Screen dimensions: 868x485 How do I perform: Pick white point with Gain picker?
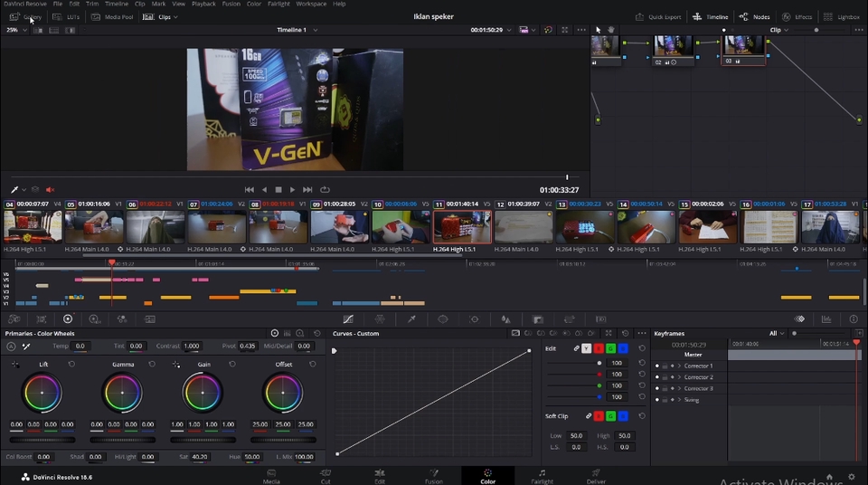(176, 364)
